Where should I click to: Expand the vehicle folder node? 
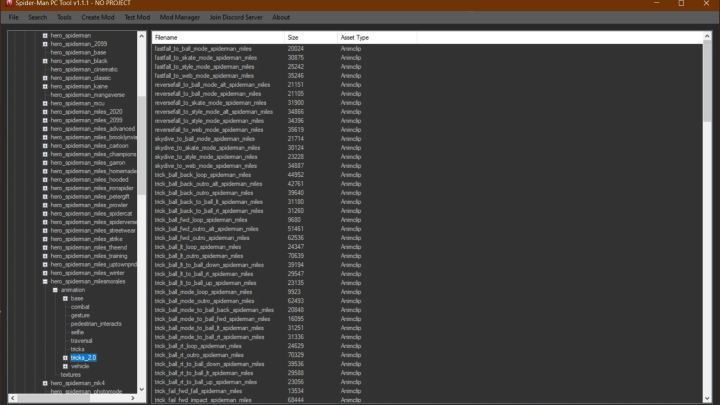65,366
